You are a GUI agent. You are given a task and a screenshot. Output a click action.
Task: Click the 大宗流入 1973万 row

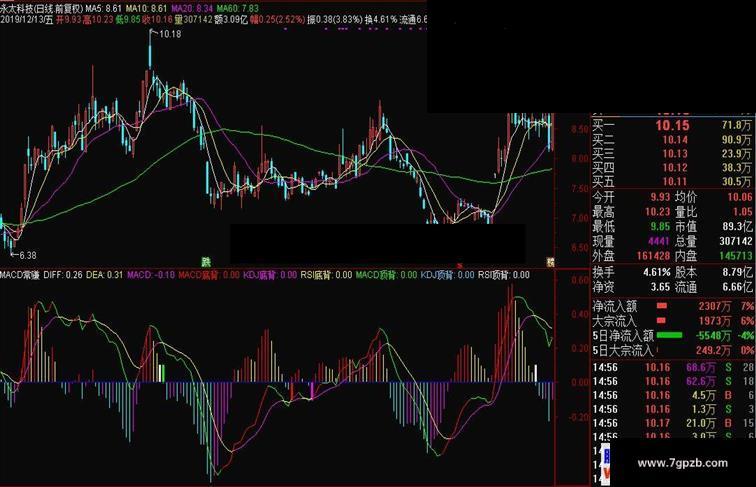coord(673,321)
